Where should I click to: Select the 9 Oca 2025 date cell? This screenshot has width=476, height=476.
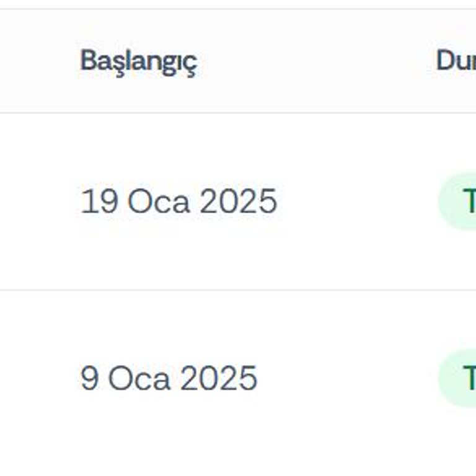click(x=169, y=378)
